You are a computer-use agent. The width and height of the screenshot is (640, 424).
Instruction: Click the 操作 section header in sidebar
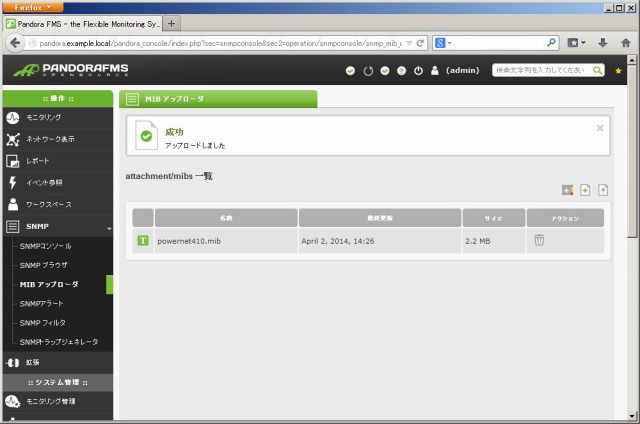coord(58,98)
